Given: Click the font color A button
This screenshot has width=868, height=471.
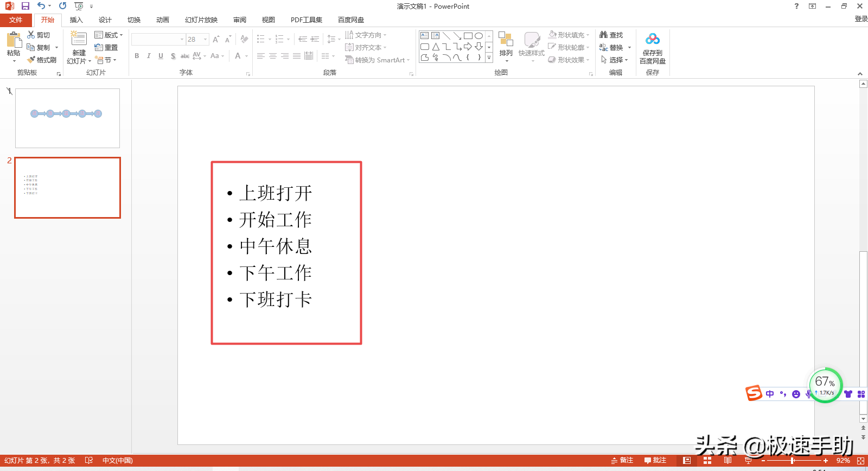Looking at the screenshot, I should click(238, 56).
